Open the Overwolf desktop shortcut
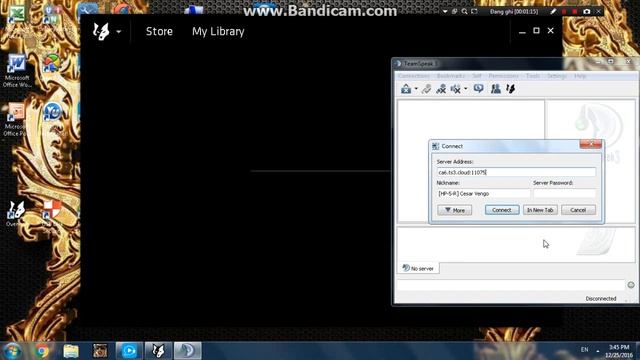Viewport: 640px width, 360px height. [16, 213]
